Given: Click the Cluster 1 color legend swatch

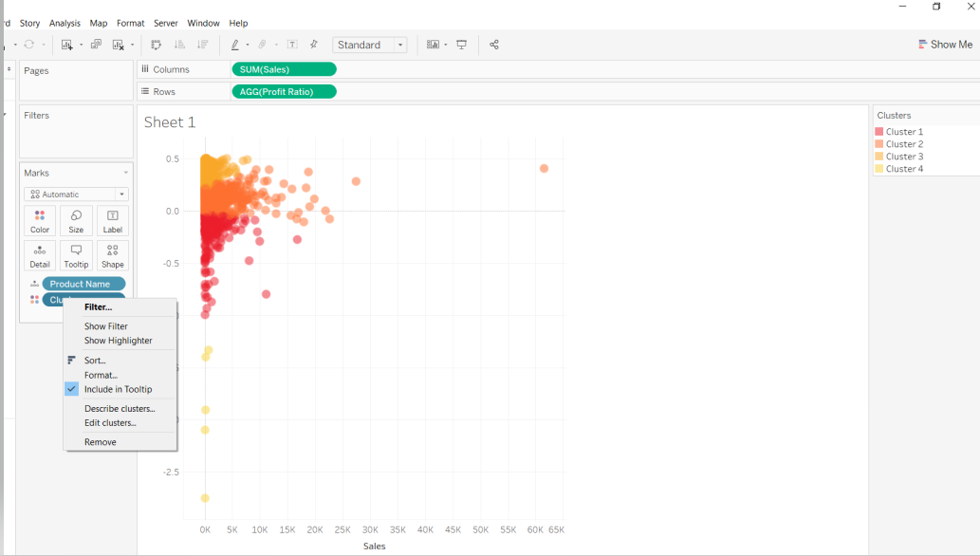Looking at the screenshot, I should [879, 132].
